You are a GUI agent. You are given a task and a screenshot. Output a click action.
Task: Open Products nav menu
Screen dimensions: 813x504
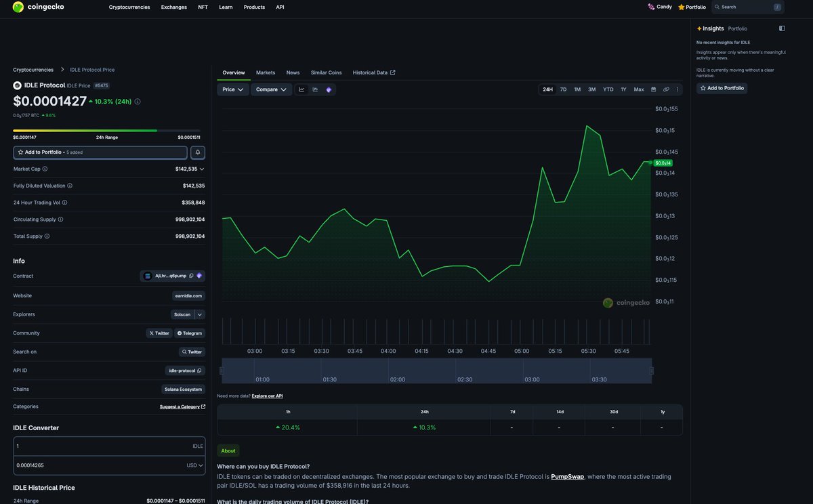tap(254, 7)
